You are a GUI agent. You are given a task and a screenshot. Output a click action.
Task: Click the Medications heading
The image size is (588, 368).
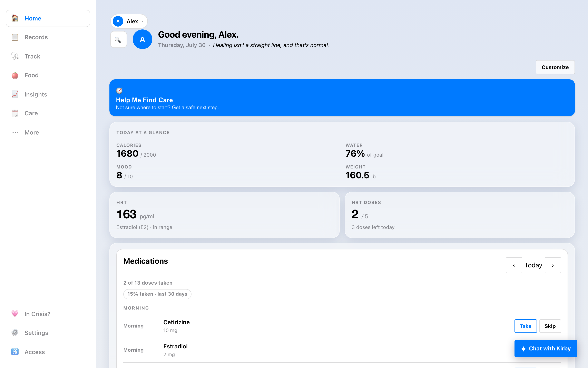[146, 261]
